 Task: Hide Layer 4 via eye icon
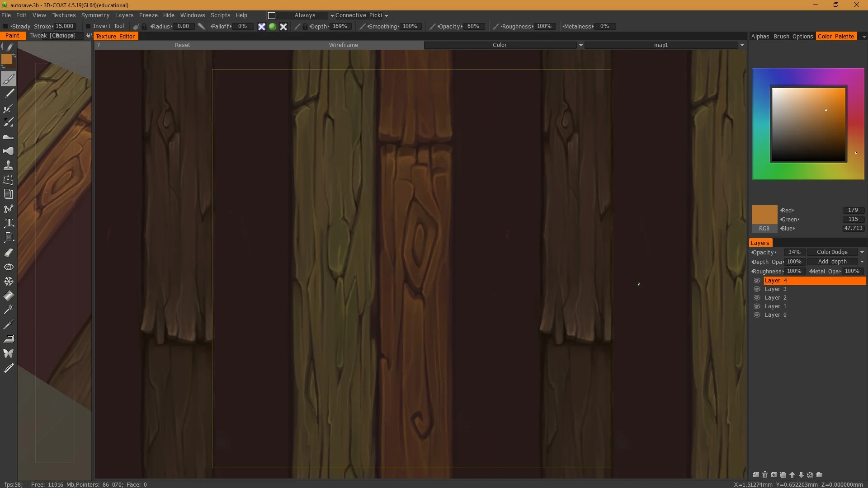point(757,281)
